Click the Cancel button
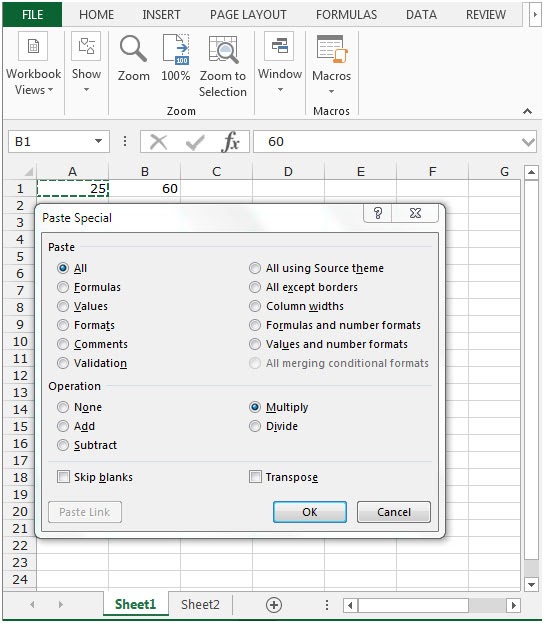The width and height of the screenshot is (544, 623). pos(393,512)
